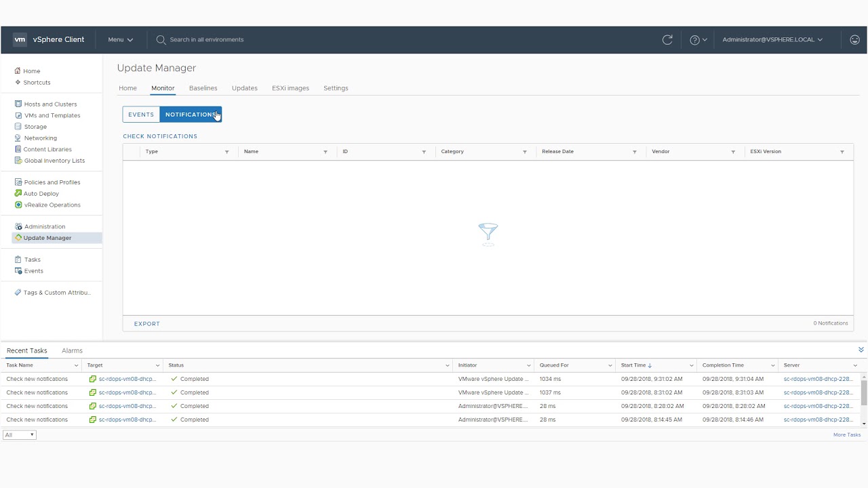Click the Update Manager icon in sidebar
Image resolution: width=868 pixels, height=488 pixels.
tap(18, 238)
